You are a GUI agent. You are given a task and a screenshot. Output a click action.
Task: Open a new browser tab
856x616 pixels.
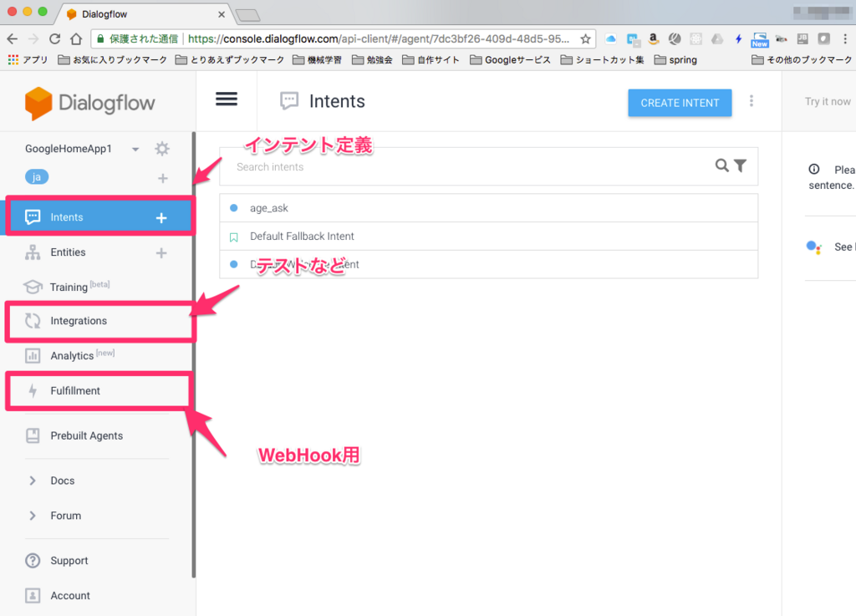tap(248, 15)
